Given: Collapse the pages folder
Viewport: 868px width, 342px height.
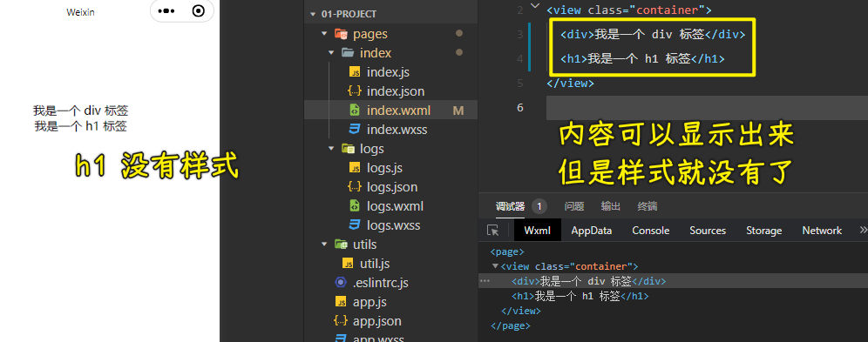Looking at the screenshot, I should pyautogui.click(x=324, y=34).
